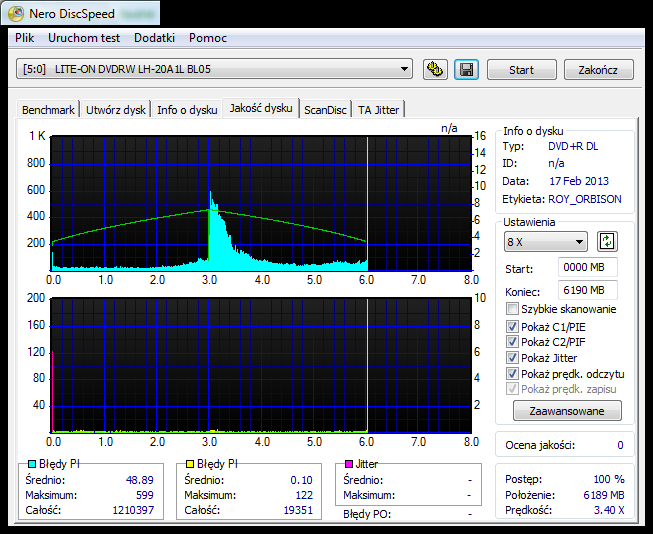
Task: Toggle Pokaż Jitter checkbox
Action: pos(512,358)
